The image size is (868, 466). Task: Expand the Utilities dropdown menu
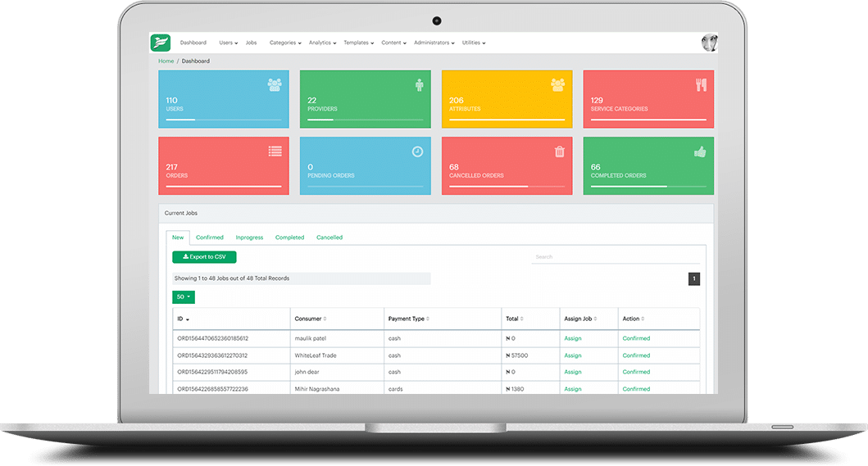[x=474, y=43]
